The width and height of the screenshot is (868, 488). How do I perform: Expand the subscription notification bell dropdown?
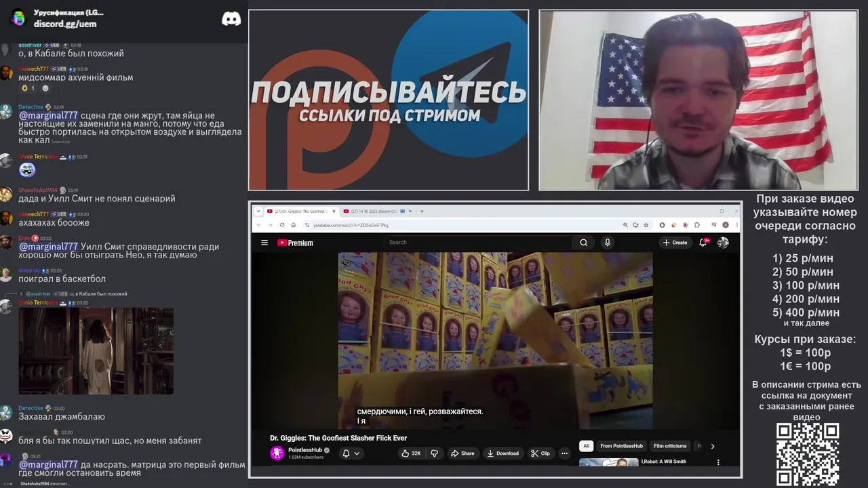[x=351, y=453]
